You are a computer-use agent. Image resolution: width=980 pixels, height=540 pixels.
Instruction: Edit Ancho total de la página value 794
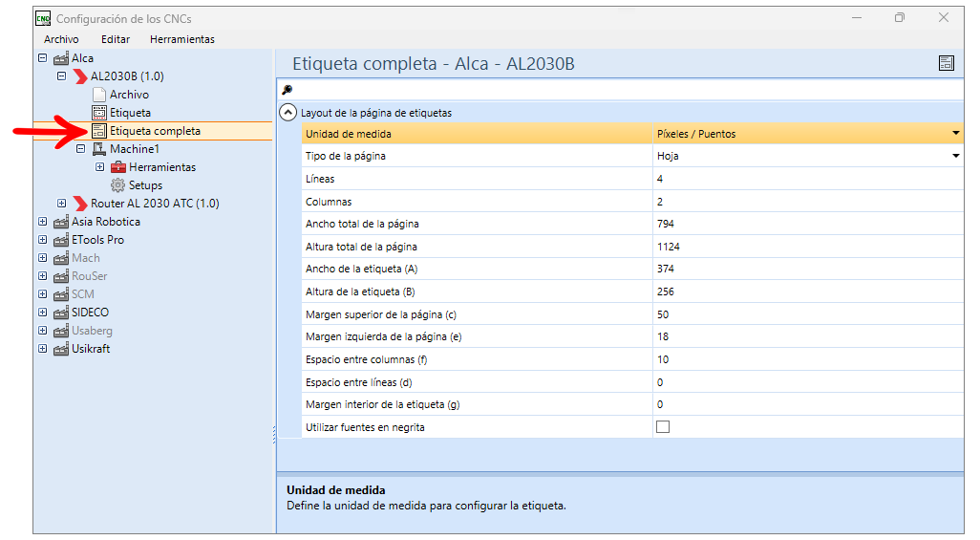pos(807,224)
